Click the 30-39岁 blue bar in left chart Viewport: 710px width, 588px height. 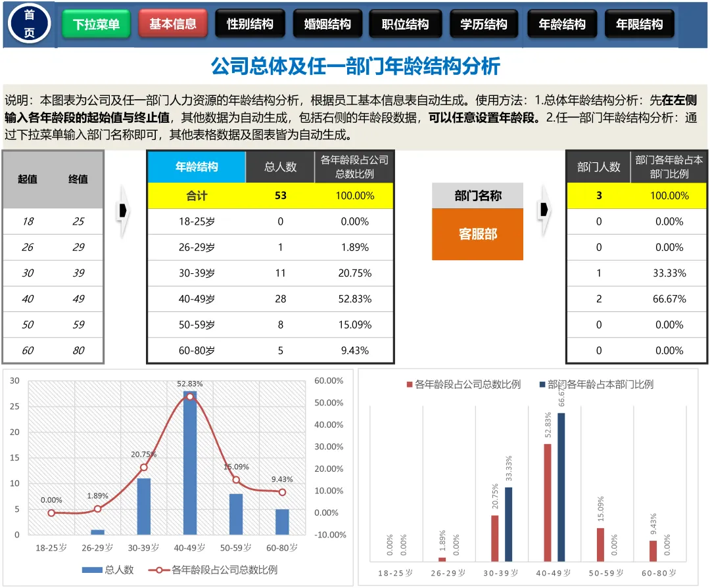pos(143,506)
